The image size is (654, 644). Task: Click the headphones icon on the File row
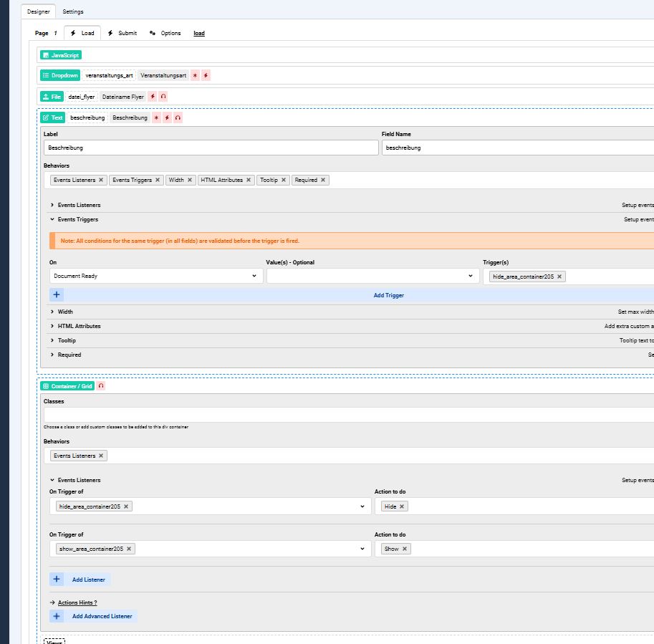(x=163, y=97)
